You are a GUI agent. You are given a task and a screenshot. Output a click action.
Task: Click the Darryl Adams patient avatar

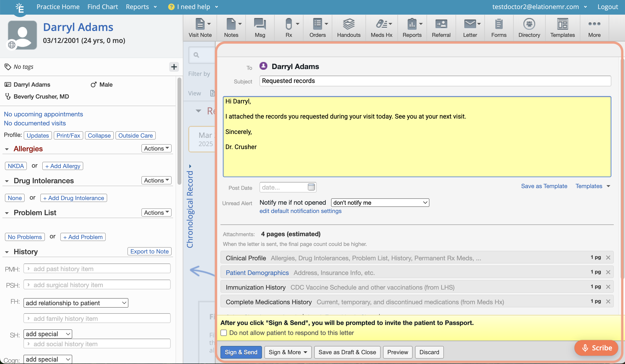[22, 35]
